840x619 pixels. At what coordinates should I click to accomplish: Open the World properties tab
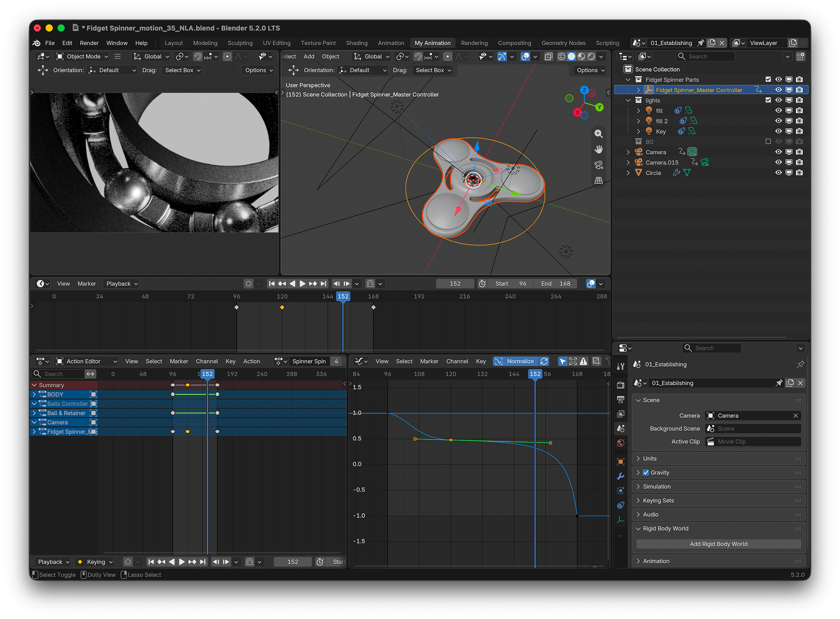pyautogui.click(x=620, y=443)
